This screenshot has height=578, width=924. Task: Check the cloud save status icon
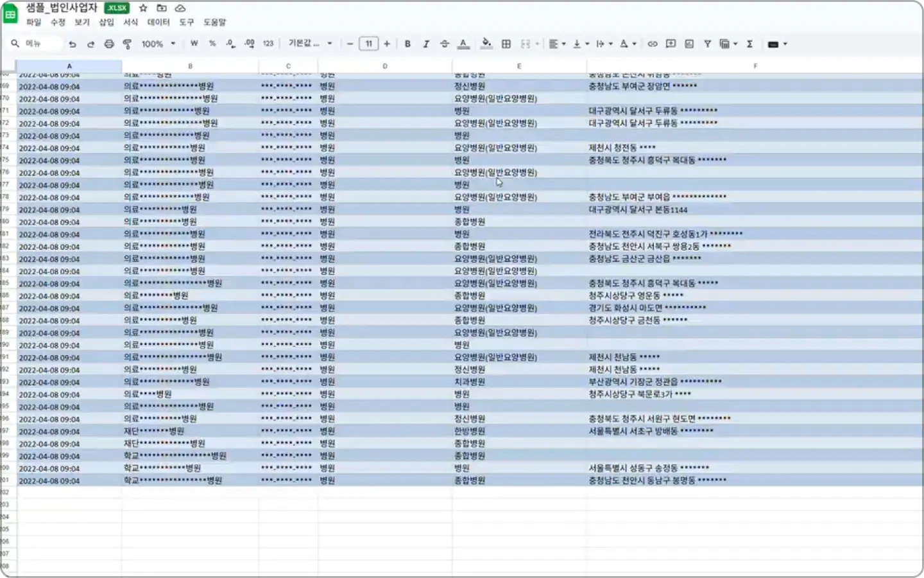click(x=180, y=8)
